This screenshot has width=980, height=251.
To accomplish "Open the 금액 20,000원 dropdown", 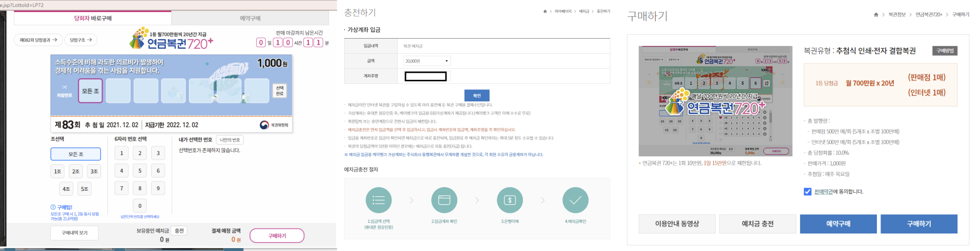I will tap(427, 61).
